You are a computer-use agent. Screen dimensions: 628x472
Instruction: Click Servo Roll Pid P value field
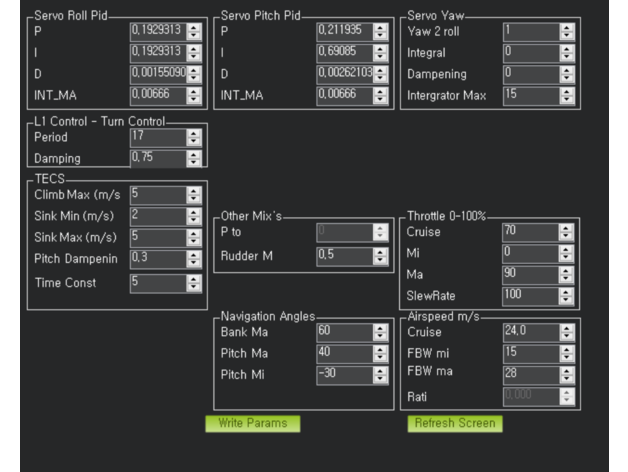click(157, 30)
